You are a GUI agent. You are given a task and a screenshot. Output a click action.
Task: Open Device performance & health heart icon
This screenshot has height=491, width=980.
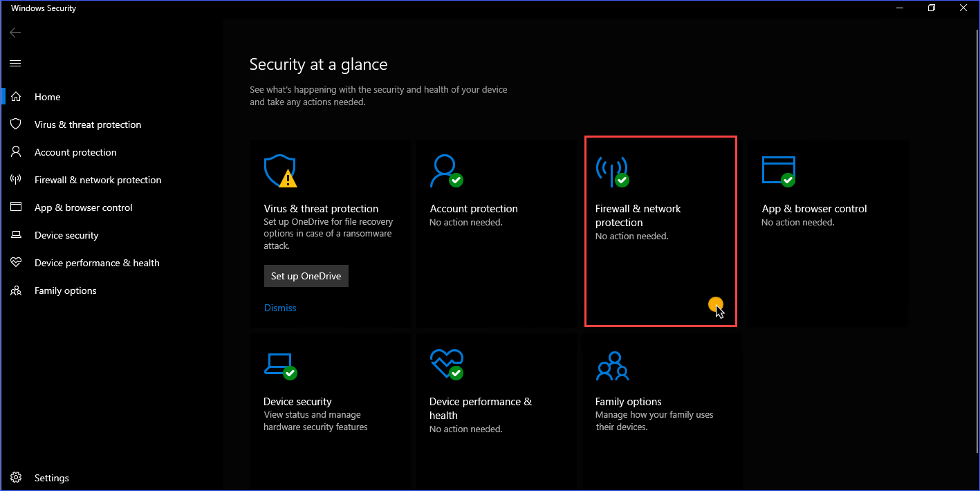click(15, 262)
